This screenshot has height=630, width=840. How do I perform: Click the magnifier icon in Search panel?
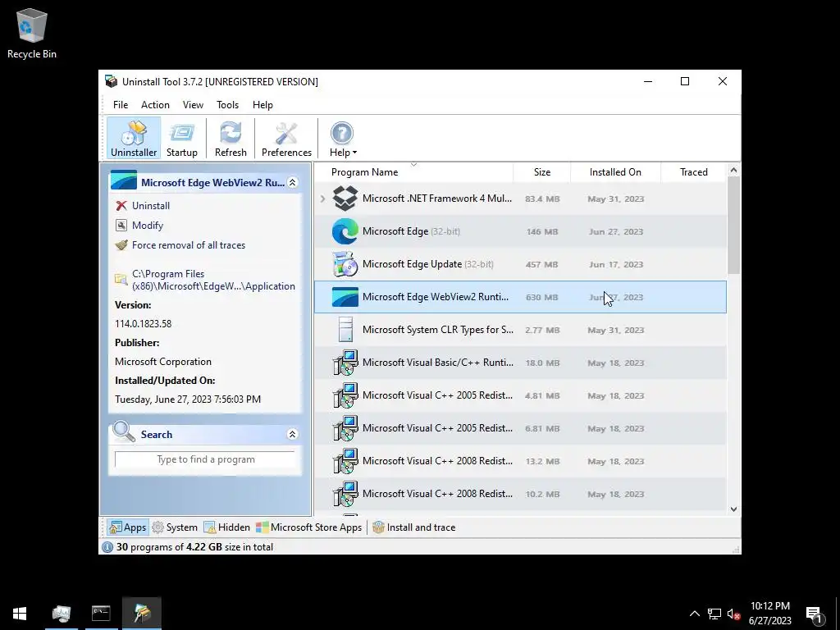124,431
